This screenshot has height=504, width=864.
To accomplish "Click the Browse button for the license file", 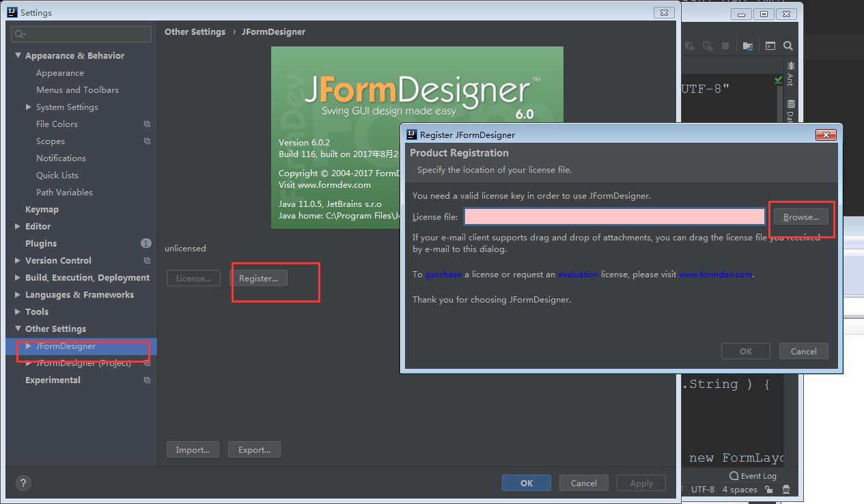I will pyautogui.click(x=800, y=216).
